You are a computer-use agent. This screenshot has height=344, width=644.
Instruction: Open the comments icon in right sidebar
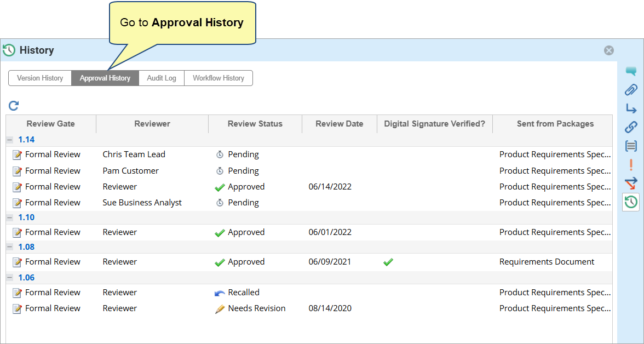pyautogui.click(x=631, y=71)
